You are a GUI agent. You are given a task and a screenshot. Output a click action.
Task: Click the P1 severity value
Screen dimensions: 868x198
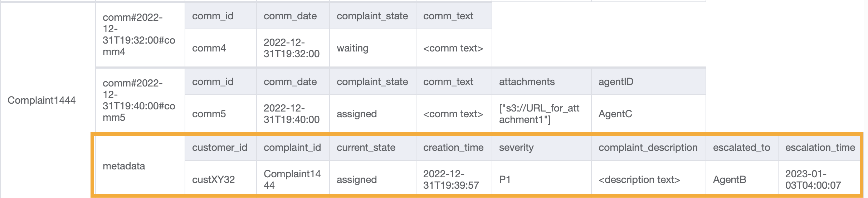tap(505, 180)
